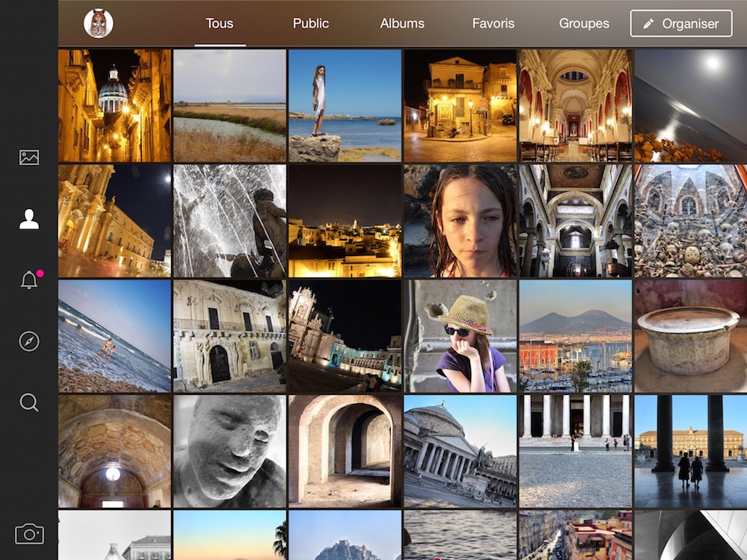Switch to the Tous tab

[220, 23]
